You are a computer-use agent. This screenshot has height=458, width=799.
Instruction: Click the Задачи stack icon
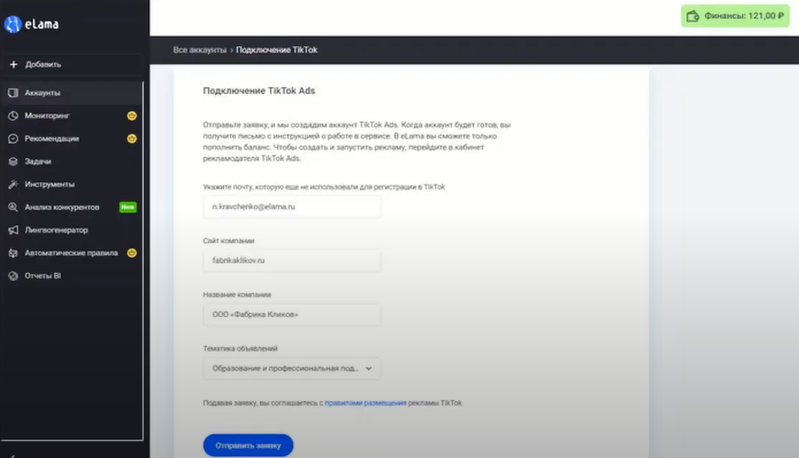13,161
